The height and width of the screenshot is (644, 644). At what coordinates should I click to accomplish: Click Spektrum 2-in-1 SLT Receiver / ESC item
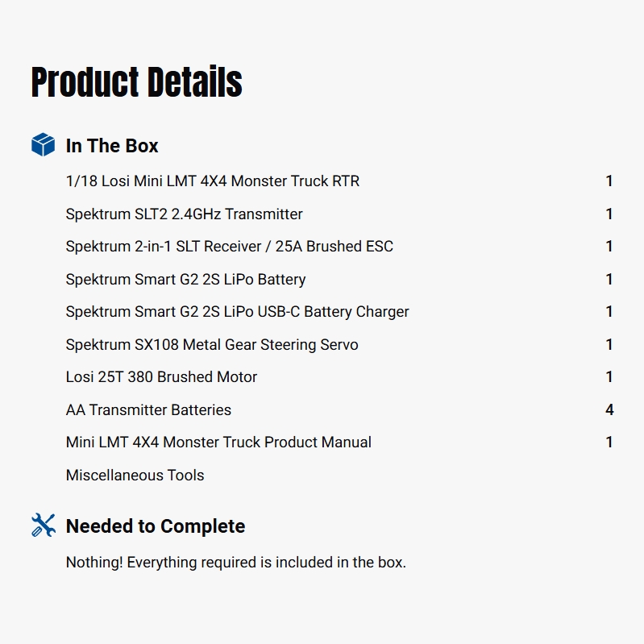pyautogui.click(x=229, y=247)
